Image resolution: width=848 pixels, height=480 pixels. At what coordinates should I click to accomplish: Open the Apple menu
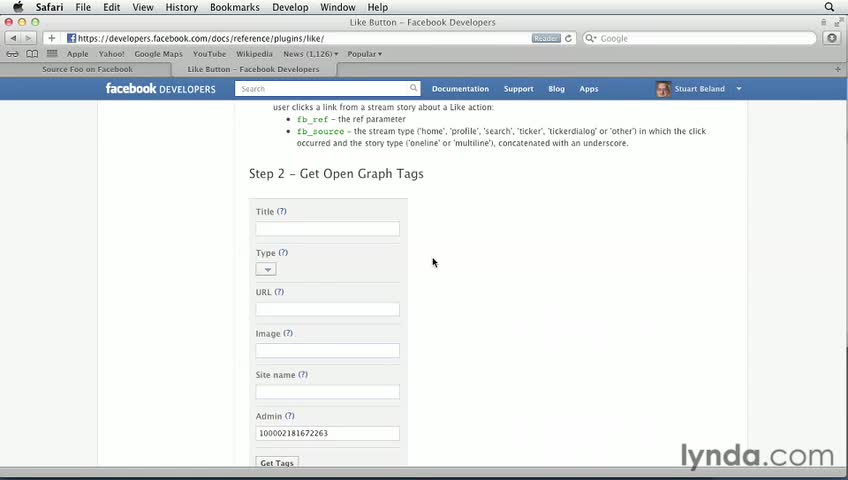tap(18, 7)
